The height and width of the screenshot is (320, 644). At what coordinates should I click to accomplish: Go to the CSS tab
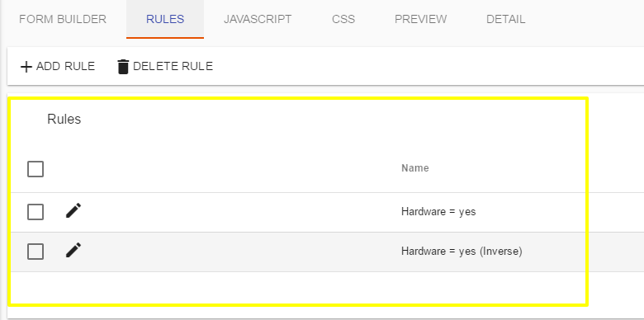(343, 19)
